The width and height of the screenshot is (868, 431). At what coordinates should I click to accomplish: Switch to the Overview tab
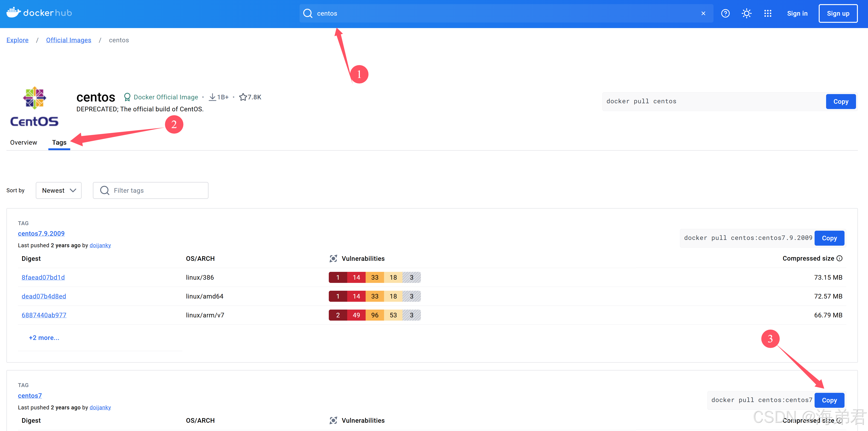click(23, 142)
